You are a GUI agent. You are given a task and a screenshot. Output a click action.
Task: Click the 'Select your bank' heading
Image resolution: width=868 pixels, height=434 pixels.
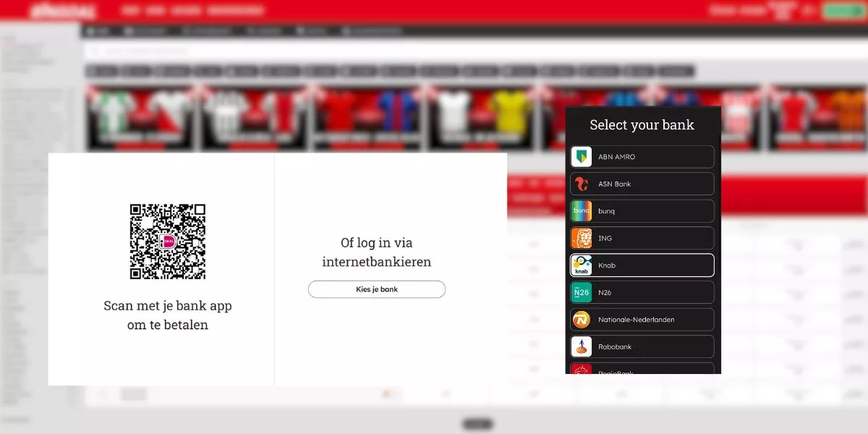[642, 125]
